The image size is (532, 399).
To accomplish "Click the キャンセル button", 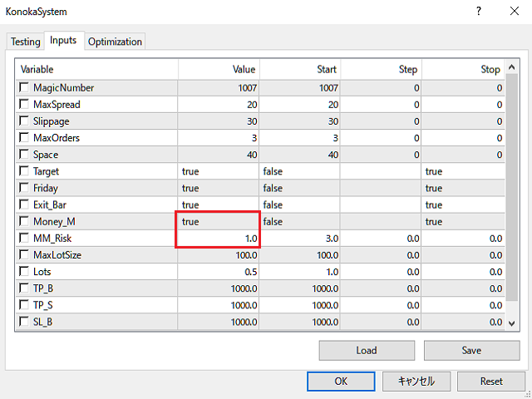I will coord(416,382).
